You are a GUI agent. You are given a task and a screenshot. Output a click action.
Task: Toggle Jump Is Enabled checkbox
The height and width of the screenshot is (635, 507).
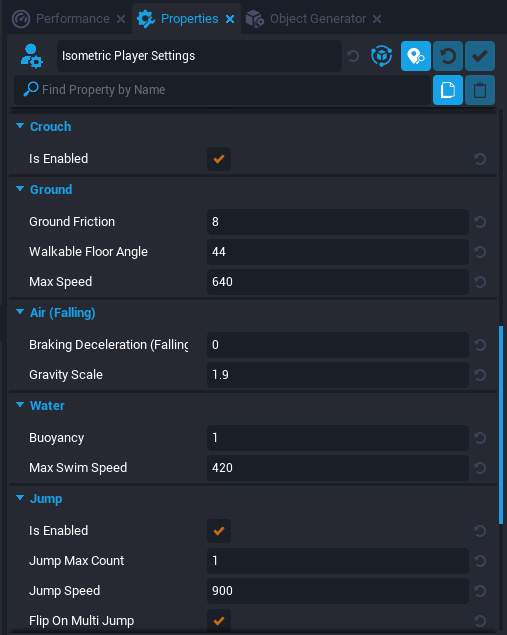219,531
